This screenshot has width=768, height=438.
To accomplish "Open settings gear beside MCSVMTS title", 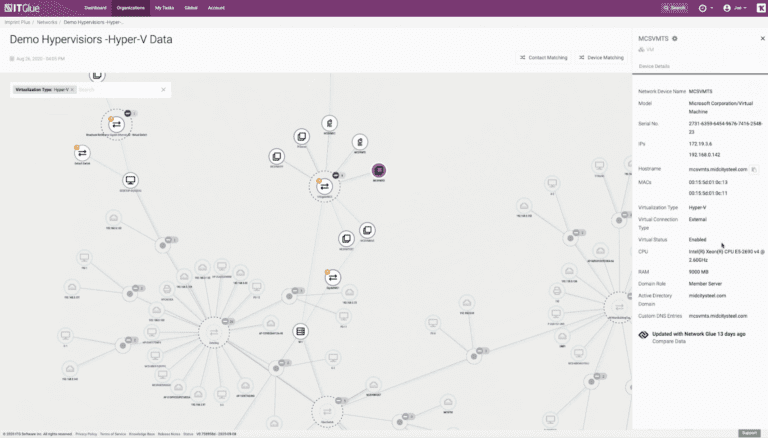I will [674, 38].
